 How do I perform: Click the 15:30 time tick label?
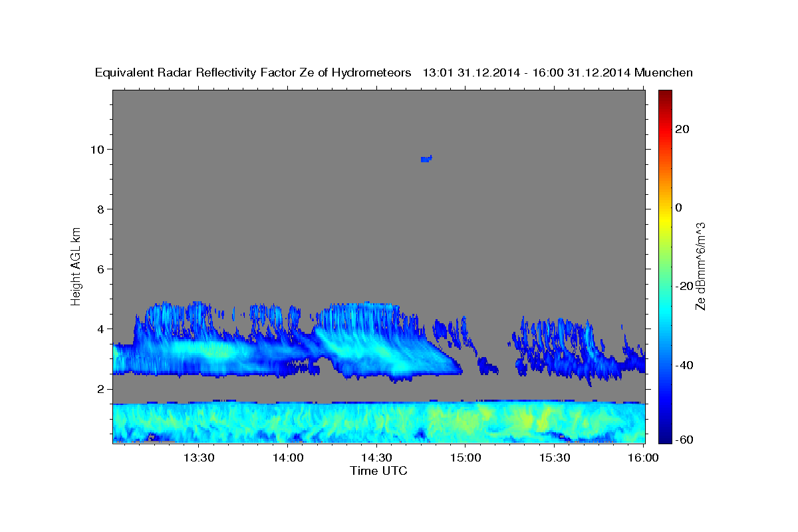(555, 458)
